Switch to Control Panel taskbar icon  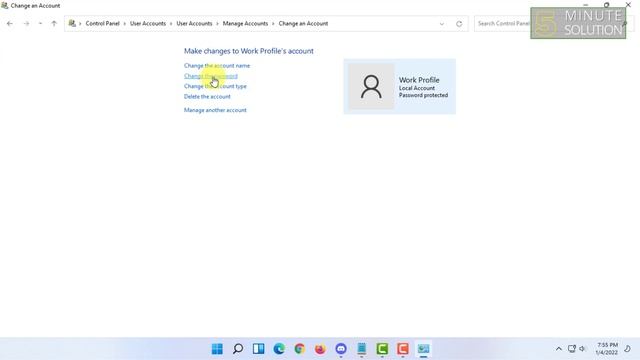pos(423,349)
